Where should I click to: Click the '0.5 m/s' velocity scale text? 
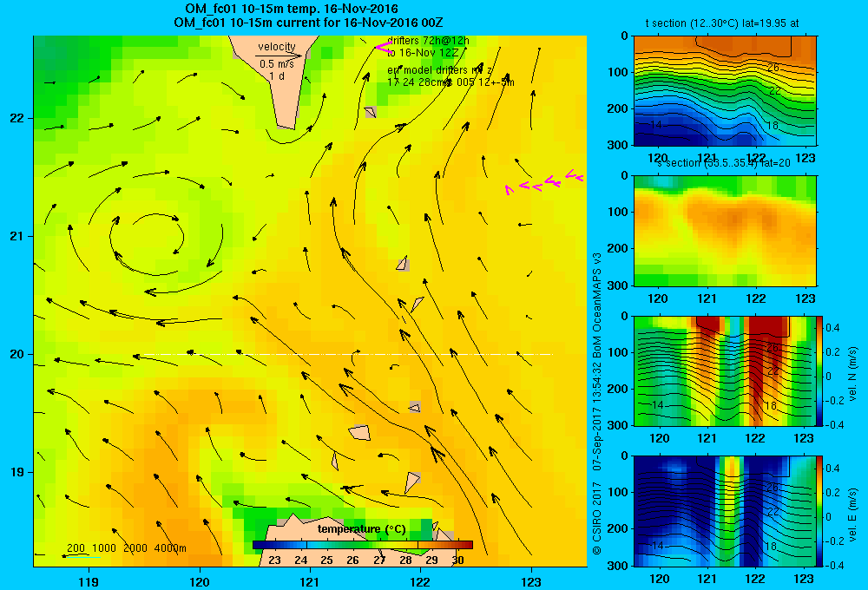[x=277, y=64]
